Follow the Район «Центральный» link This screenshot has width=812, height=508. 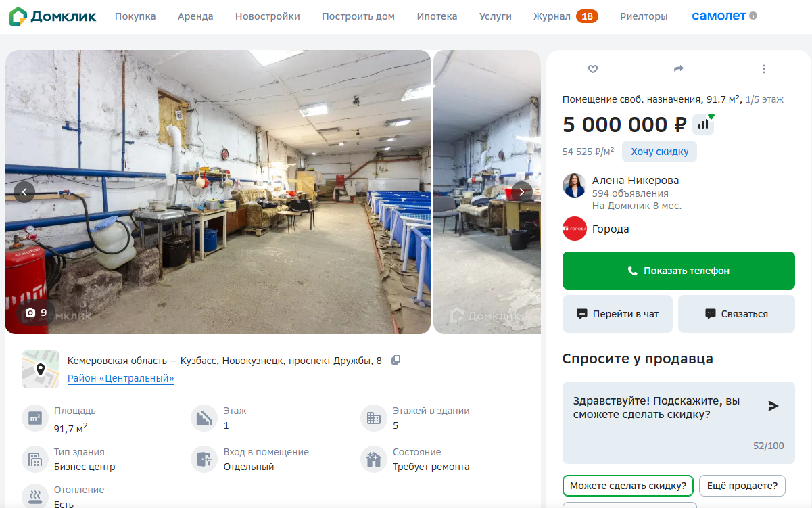coord(121,378)
